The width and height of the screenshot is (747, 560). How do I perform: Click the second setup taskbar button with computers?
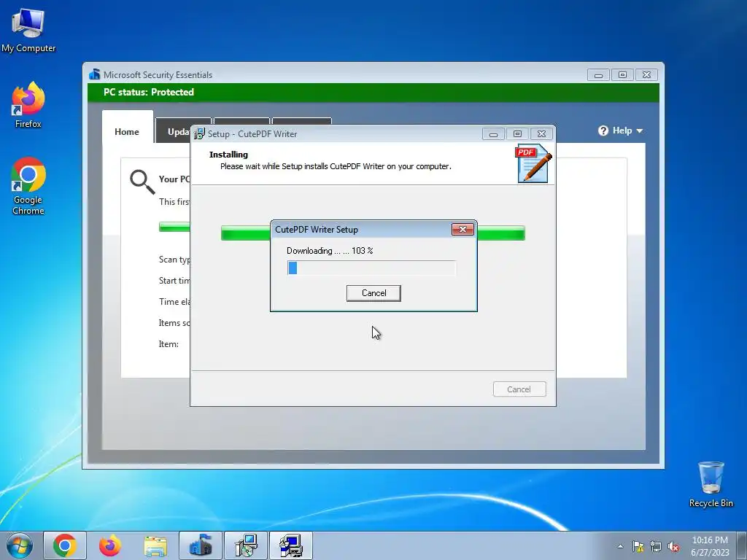[291, 545]
